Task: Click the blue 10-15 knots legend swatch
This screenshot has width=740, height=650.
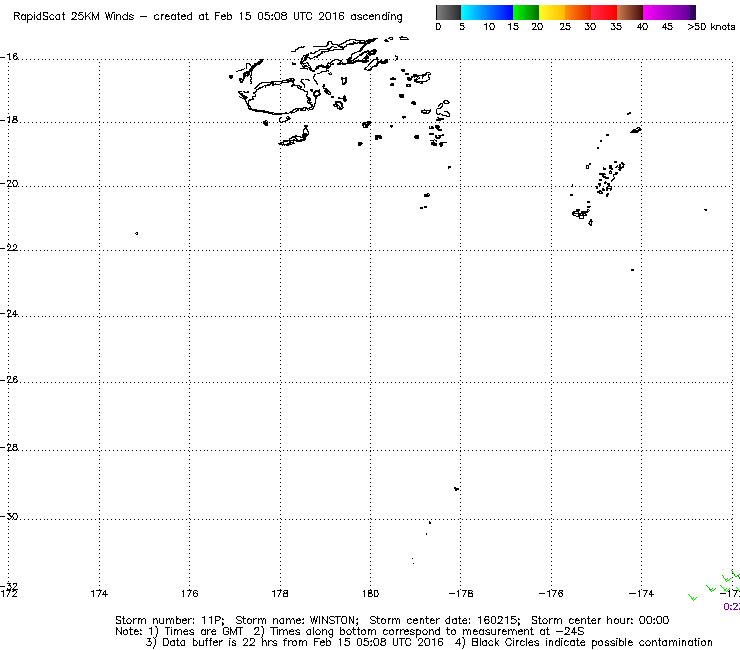Action: pyautogui.click(x=500, y=12)
